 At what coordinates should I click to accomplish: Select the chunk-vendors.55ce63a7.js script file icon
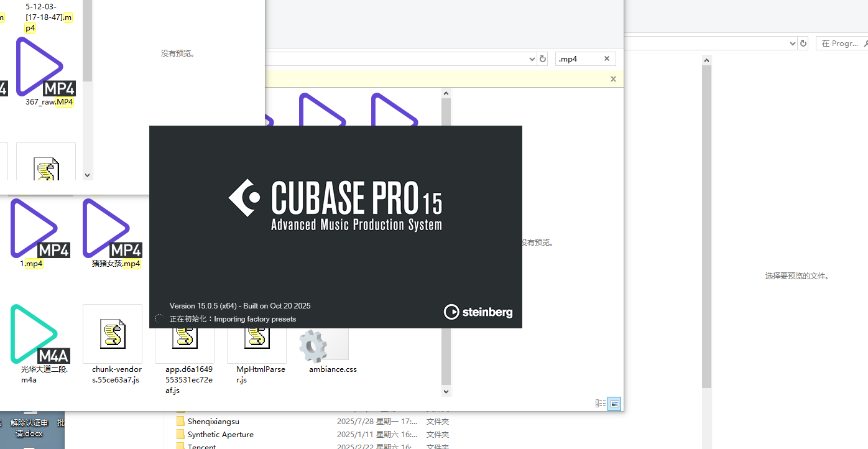pyautogui.click(x=113, y=334)
